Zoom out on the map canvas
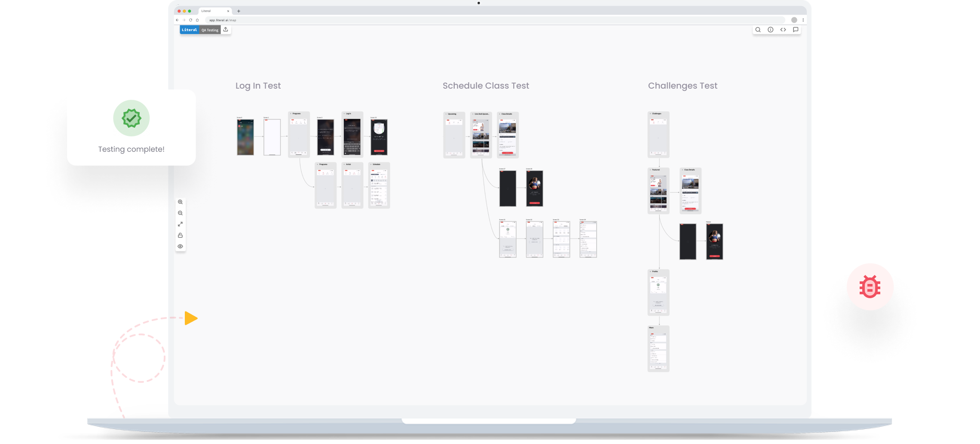Viewport: 980px width, 444px height. [x=181, y=213]
